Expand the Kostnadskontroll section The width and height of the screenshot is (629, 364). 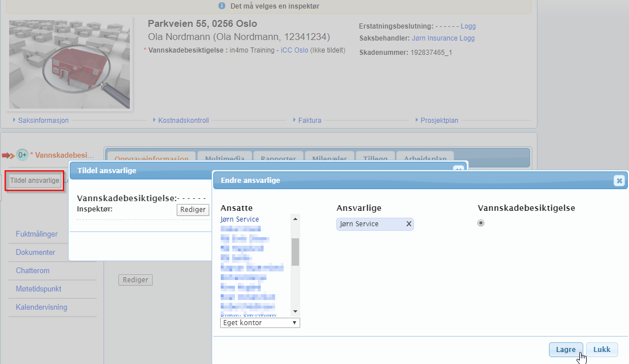(184, 121)
